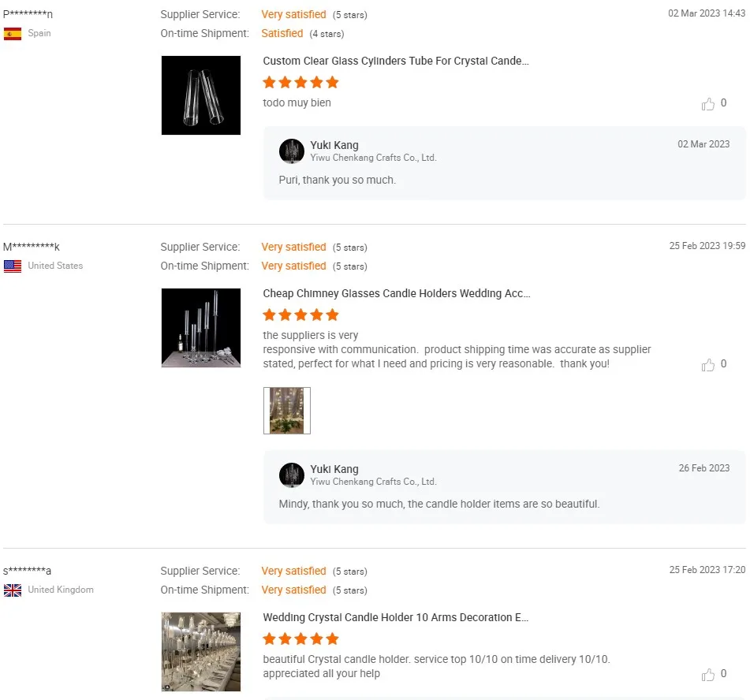Enlarge the customer-uploaded review photo

(287, 411)
